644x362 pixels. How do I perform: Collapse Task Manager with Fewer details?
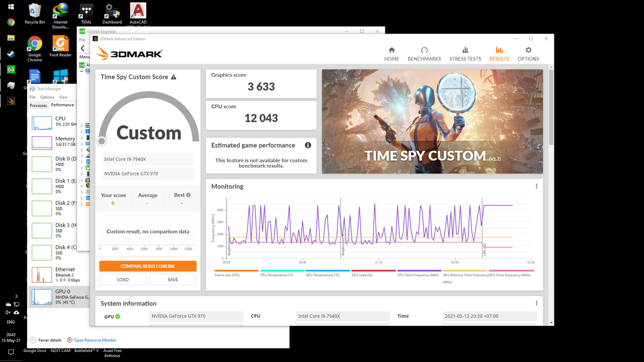pos(46,340)
